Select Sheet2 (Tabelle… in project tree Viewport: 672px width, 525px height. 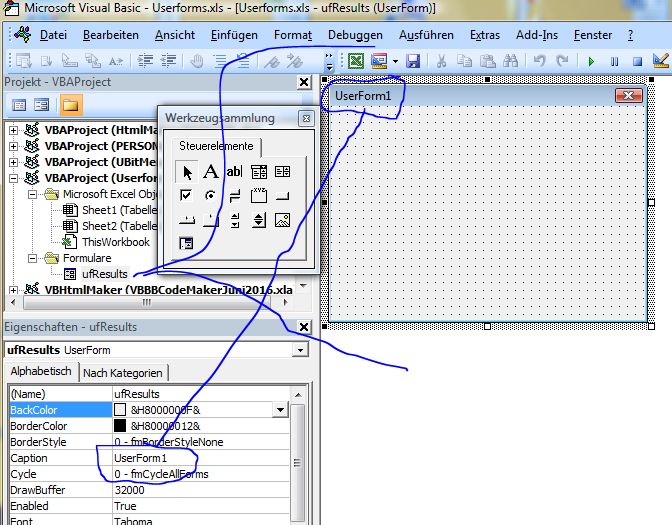[x=120, y=226]
